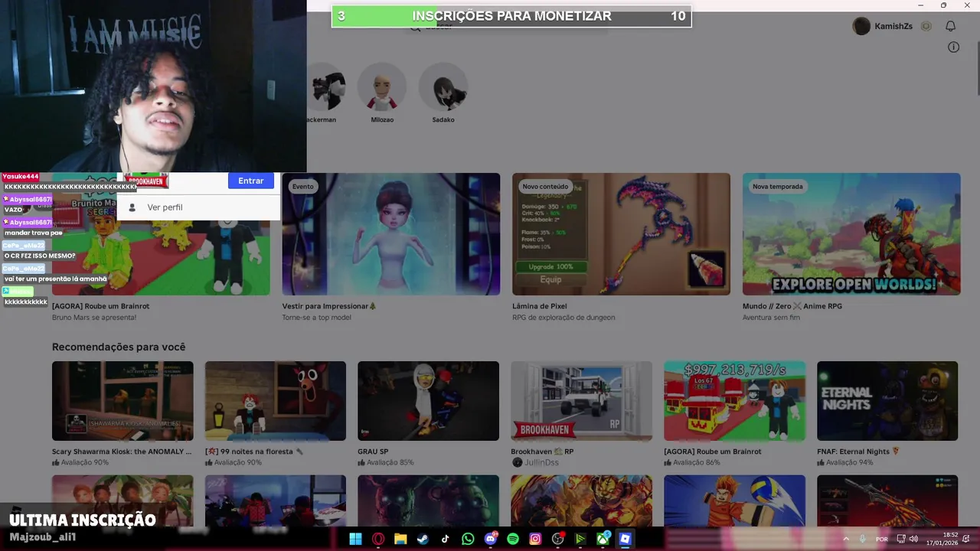980x551 pixels.
Task: Open Instagram from the taskbar
Action: [x=535, y=539]
